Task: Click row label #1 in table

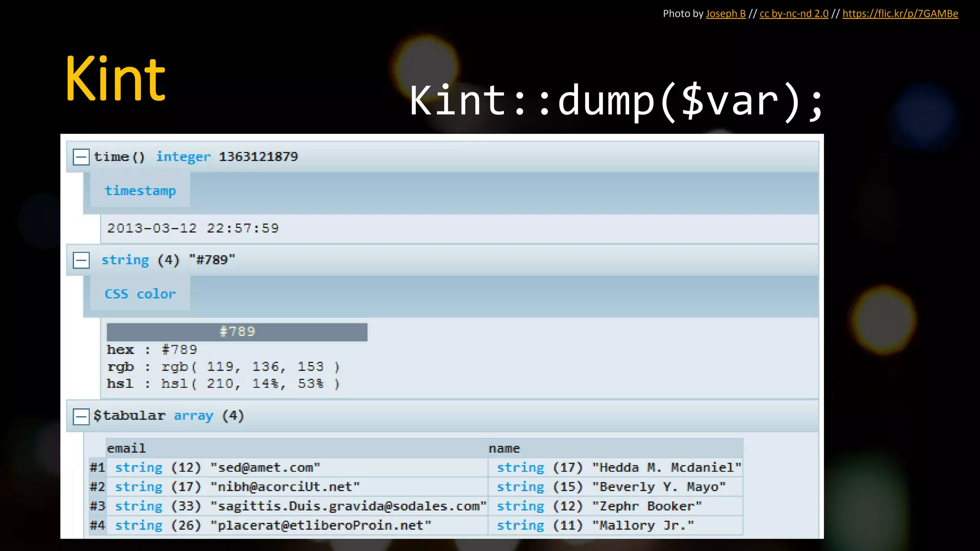Action: pos(97,467)
